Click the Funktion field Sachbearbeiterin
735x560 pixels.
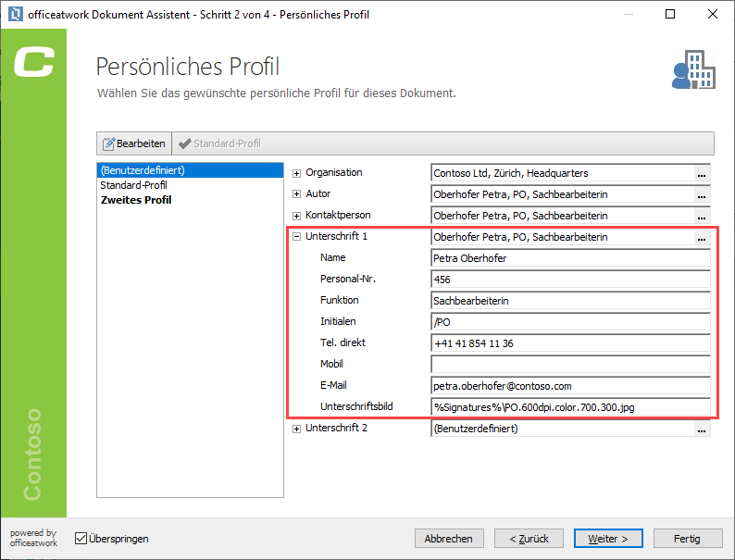point(570,301)
